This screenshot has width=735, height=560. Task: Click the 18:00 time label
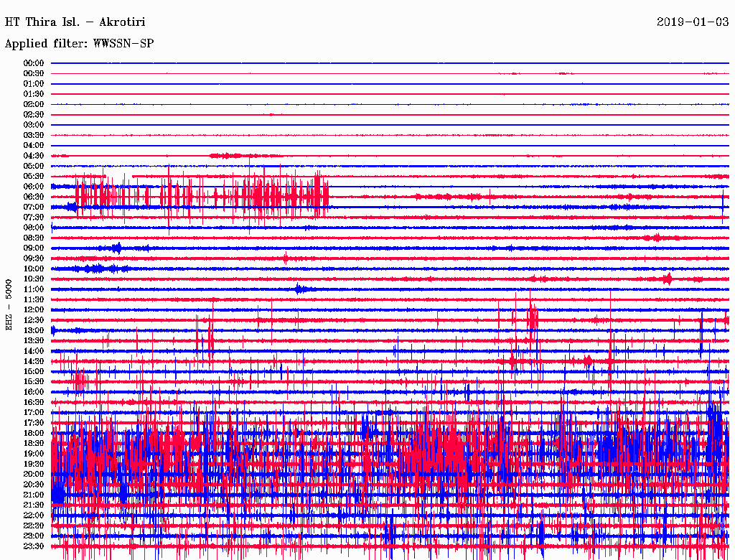pyautogui.click(x=34, y=433)
